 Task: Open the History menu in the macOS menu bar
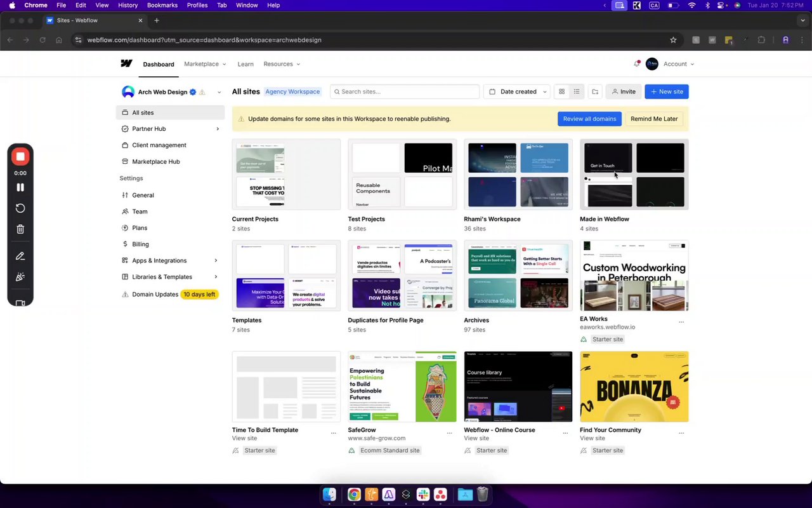(128, 5)
